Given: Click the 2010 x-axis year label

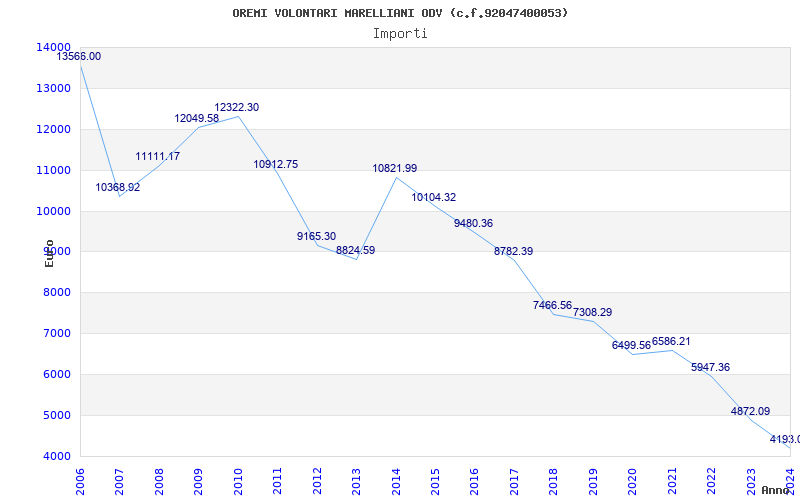Looking at the screenshot, I should (238, 481).
